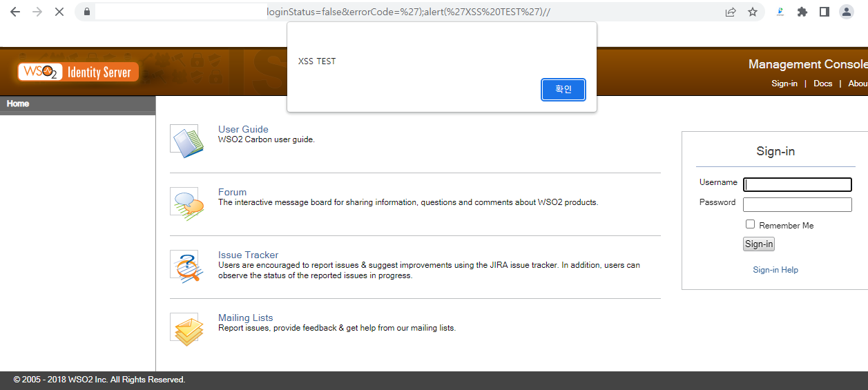Click the Password input field
Viewport: 868px width, 390px height.
pyautogui.click(x=798, y=204)
